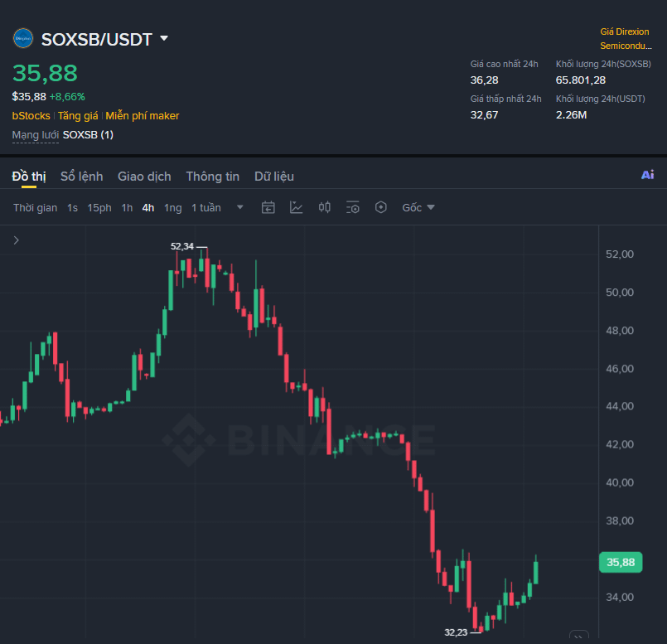Open the candlestick chart style icon
Screen dimensions: 667x644
(x=325, y=208)
